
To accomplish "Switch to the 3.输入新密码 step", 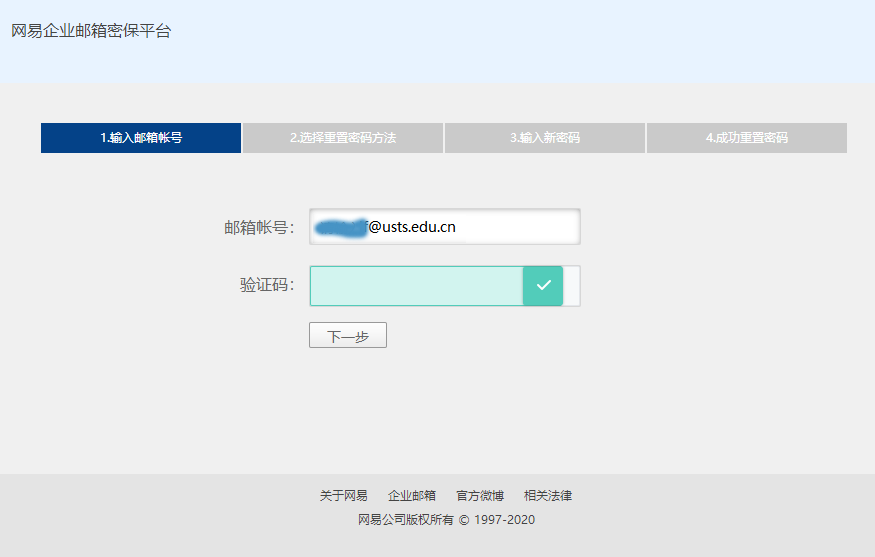I will coord(545,138).
